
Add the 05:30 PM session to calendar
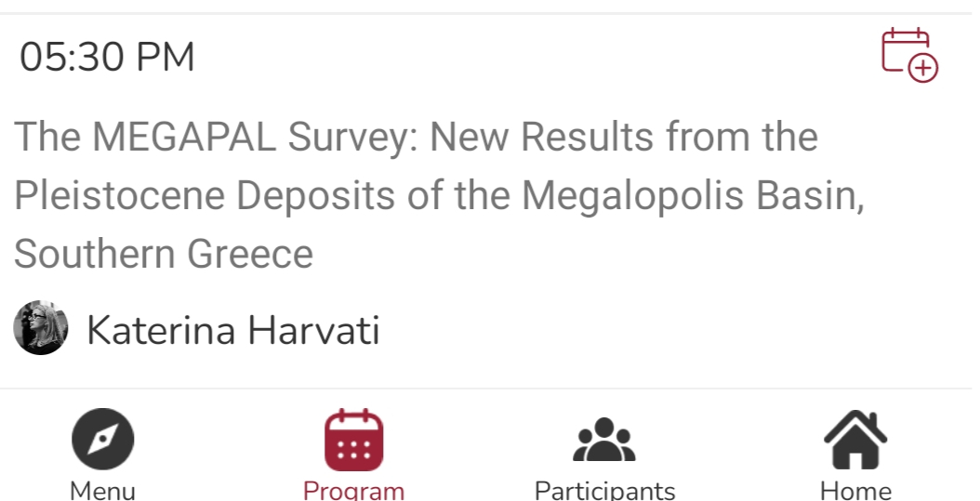click(x=909, y=55)
